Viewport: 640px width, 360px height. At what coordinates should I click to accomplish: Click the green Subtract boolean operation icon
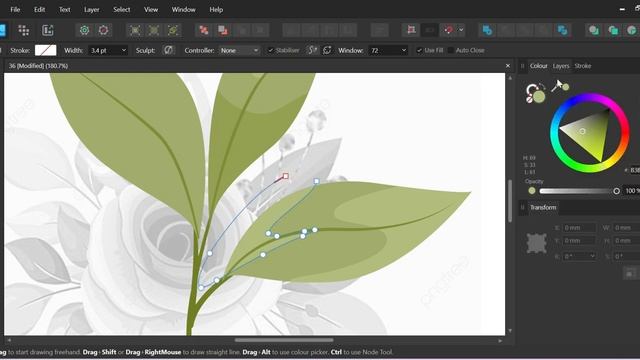click(613, 30)
